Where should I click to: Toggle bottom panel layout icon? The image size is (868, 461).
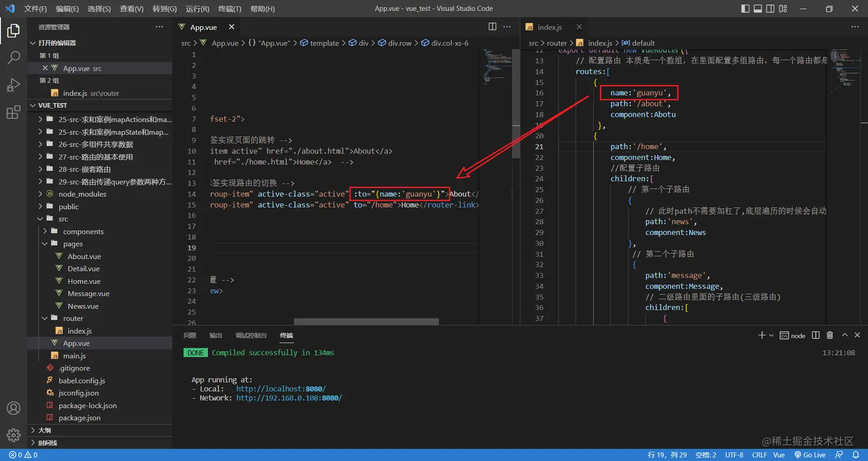[x=758, y=9]
